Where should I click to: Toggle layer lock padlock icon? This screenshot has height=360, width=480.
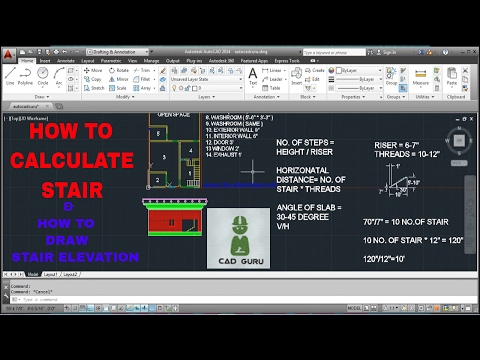tap(188, 88)
